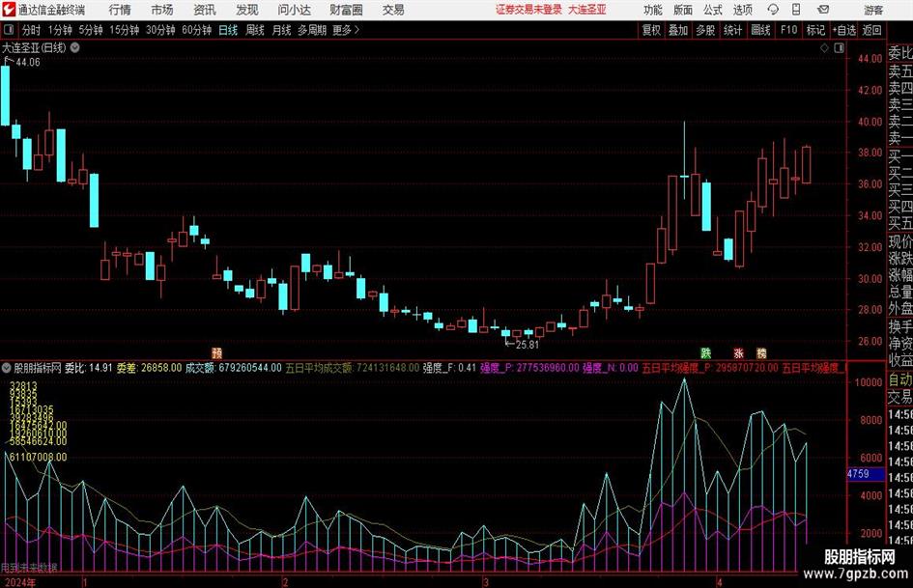This screenshot has height=588, width=913.
Task: Open the 选项 menu
Action: (x=742, y=10)
